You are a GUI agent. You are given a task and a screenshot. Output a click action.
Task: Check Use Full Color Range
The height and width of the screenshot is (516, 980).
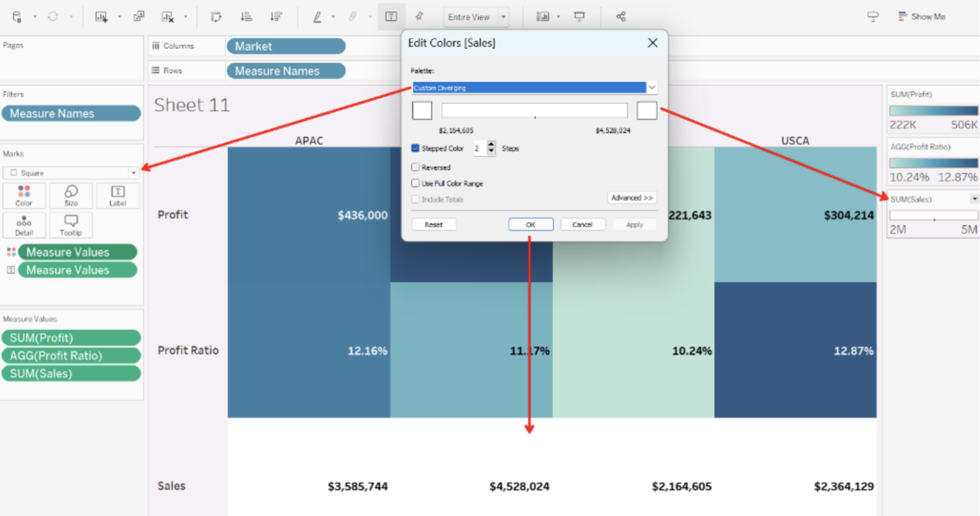(x=415, y=183)
